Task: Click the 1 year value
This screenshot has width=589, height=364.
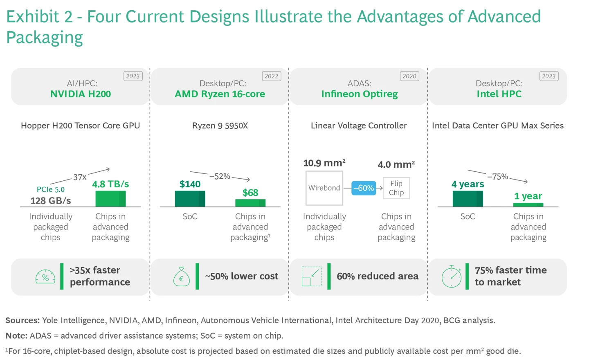Action: [528, 196]
